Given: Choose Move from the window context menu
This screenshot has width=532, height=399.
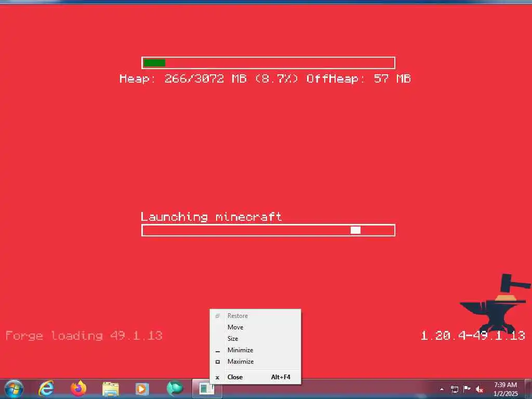Looking at the screenshot, I should [255, 327].
